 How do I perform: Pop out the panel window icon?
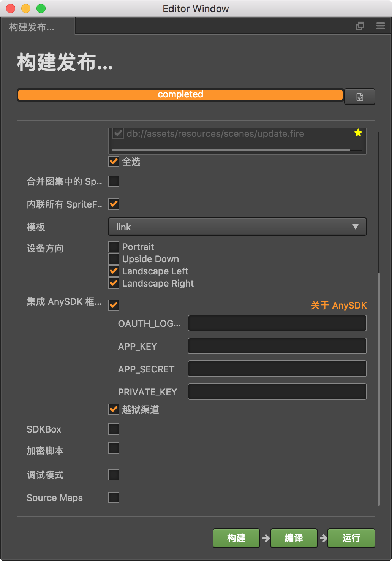[360, 26]
